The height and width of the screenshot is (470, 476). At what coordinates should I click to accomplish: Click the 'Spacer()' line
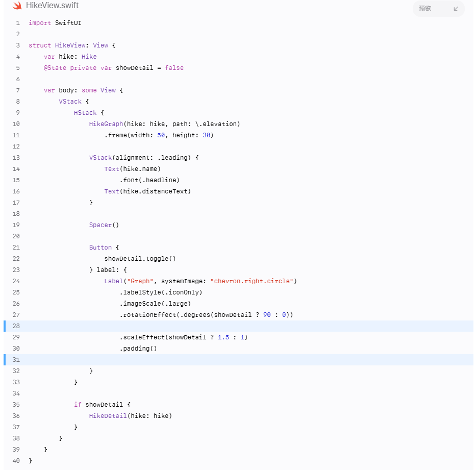104,225
